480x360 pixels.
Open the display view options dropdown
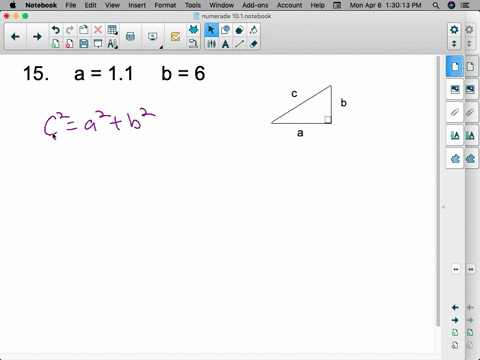click(153, 37)
